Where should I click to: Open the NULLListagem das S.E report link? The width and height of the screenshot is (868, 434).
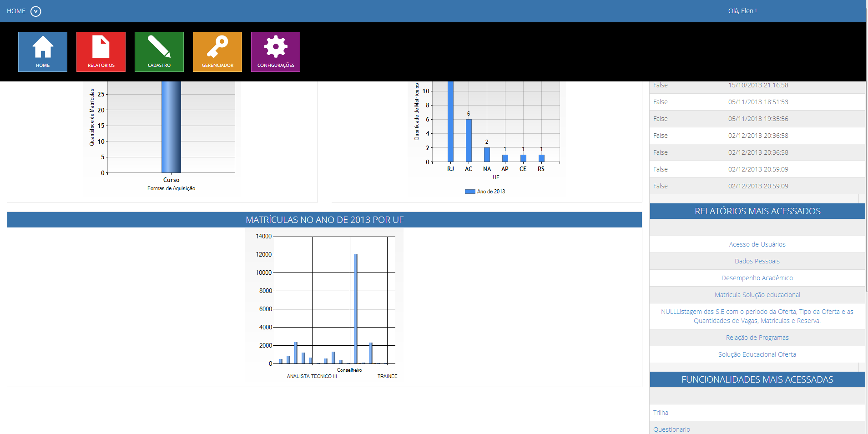pyautogui.click(x=757, y=316)
